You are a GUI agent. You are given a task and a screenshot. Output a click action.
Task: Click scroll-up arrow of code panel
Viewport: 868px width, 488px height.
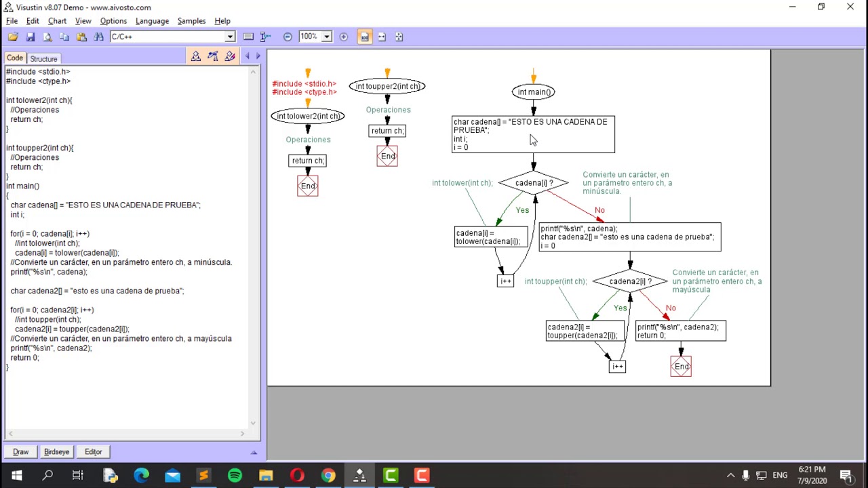coord(254,70)
